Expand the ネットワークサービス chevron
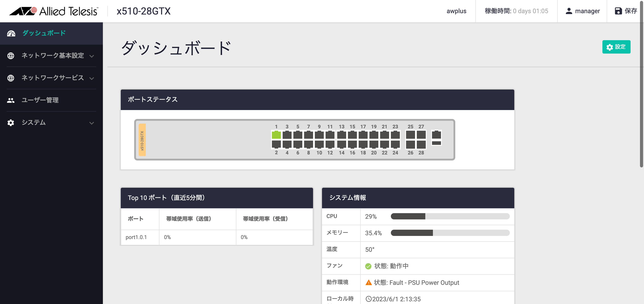This screenshot has width=644, height=304. pos(92,78)
